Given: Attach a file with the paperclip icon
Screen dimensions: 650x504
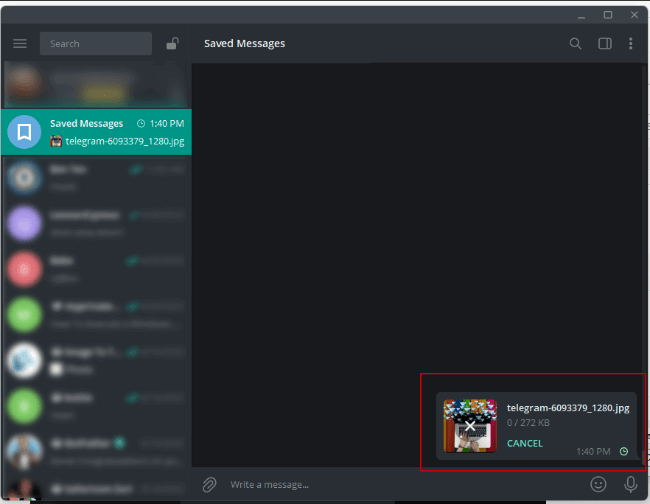Looking at the screenshot, I should click(x=209, y=485).
